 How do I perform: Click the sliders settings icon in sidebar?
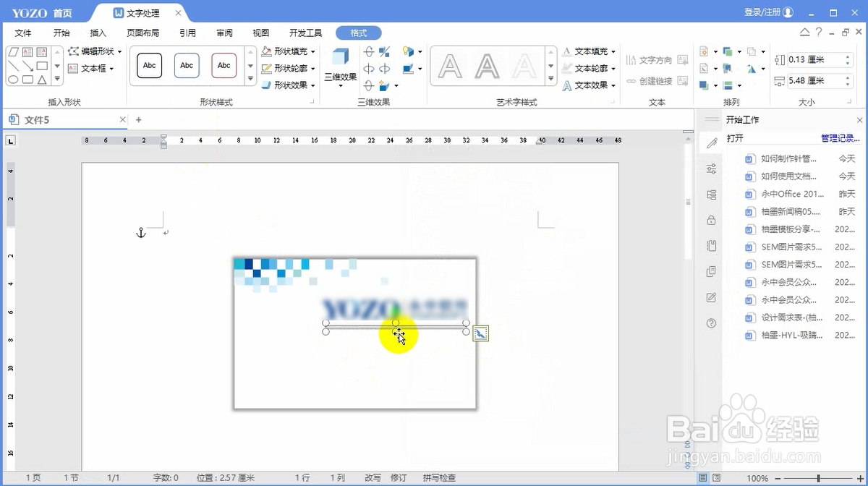pos(711,169)
